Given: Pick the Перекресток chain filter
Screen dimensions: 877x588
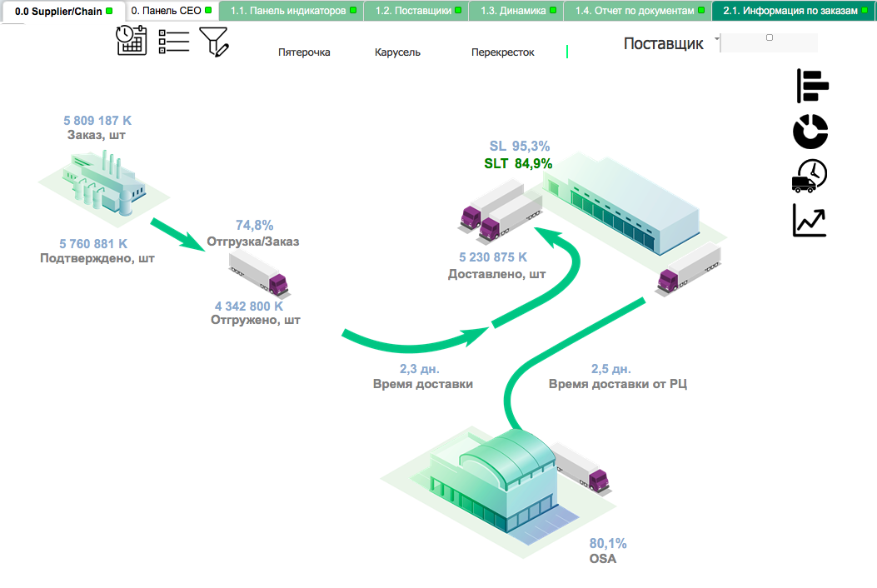Looking at the screenshot, I should coord(502,52).
